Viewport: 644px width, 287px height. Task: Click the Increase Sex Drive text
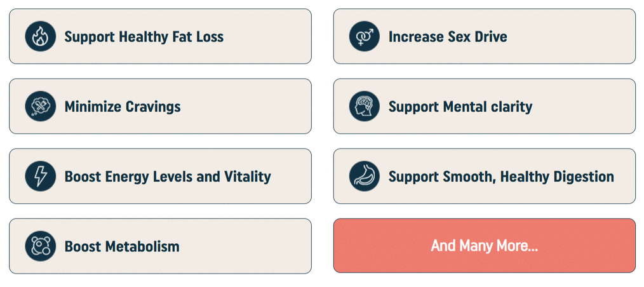click(448, 37)
